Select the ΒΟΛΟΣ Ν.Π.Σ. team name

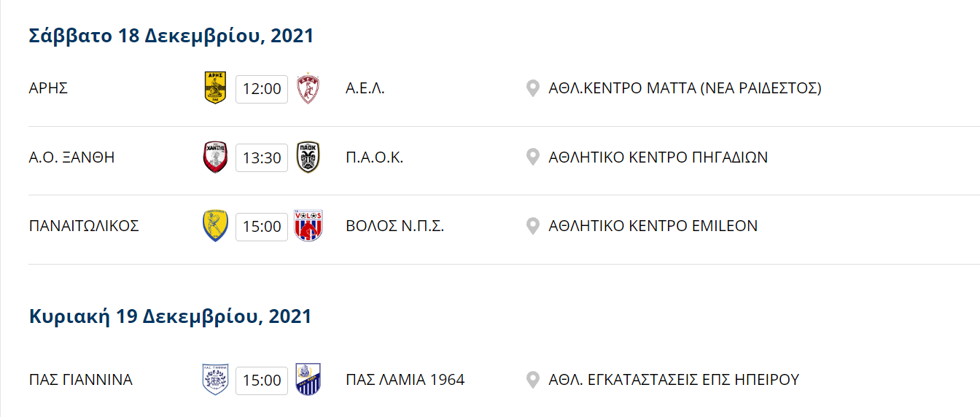coord(395,226)
